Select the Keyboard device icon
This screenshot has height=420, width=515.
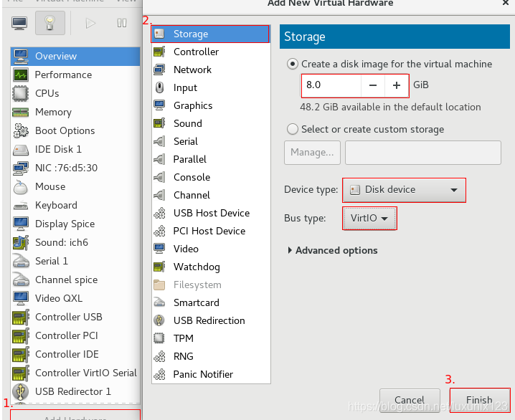coord(20,206)
